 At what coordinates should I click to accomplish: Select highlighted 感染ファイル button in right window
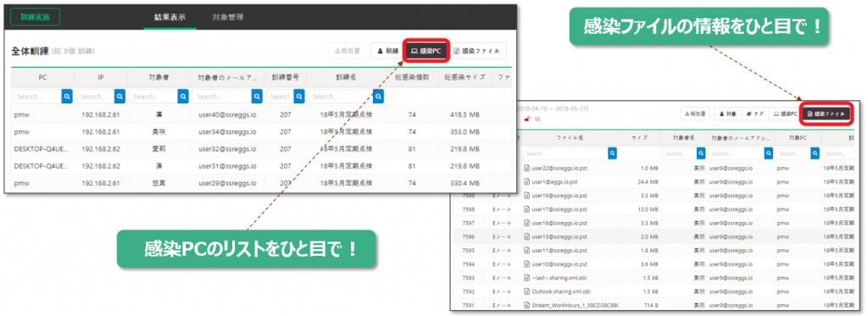click(826, 114)
